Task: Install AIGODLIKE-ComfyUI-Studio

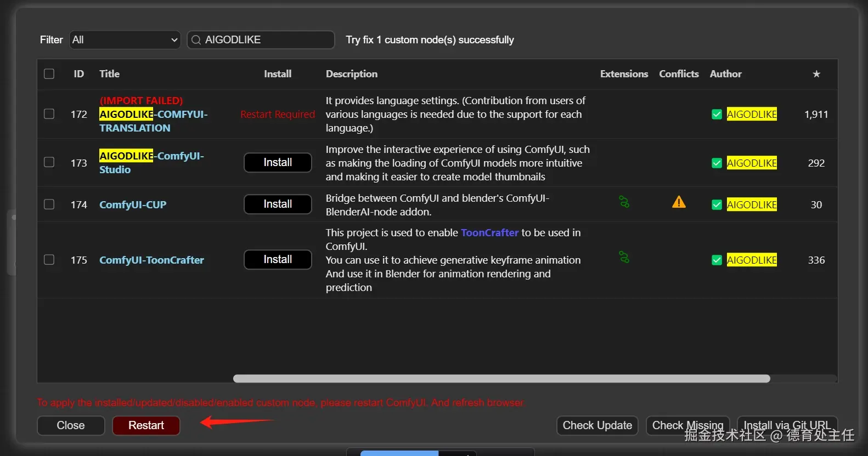Action: tap(278, 163)
